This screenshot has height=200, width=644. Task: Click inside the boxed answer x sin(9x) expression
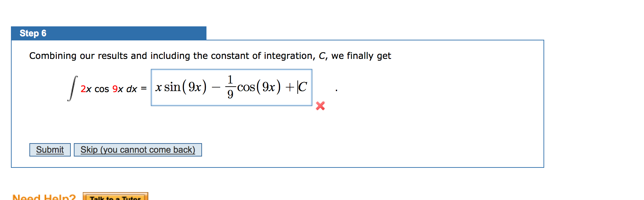tap(180, 87)
